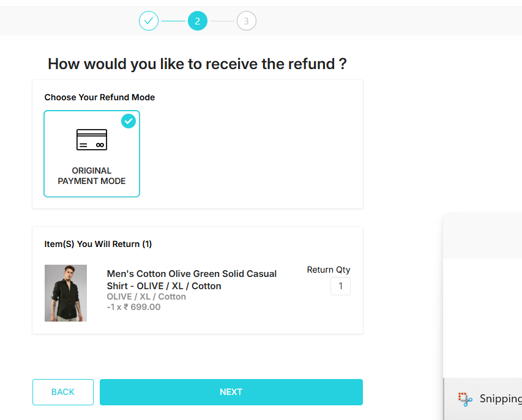This screenshot has height=420, width=522.
Task: Click the Snipping window title text
Action: click(500, 399)
